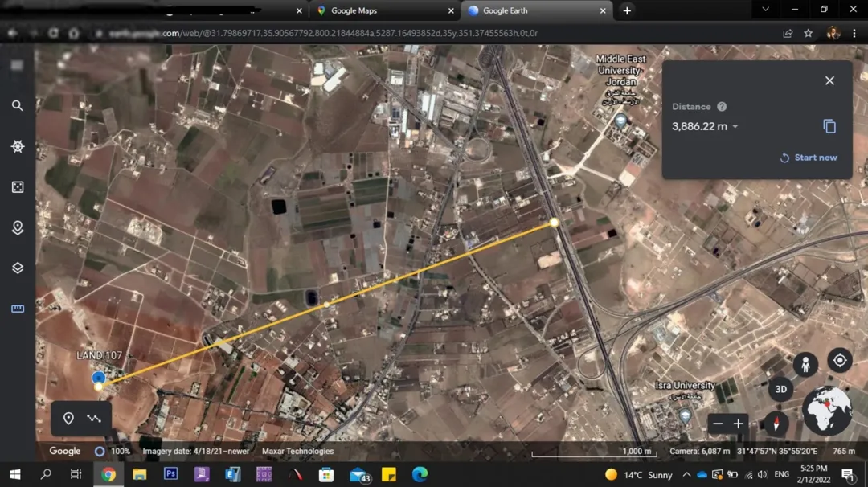Image resolution: width=868 pixels, height=487 pixels.
Task: Open Map Style layers icon
Action: pyautogui.click(x=17, y=268)
